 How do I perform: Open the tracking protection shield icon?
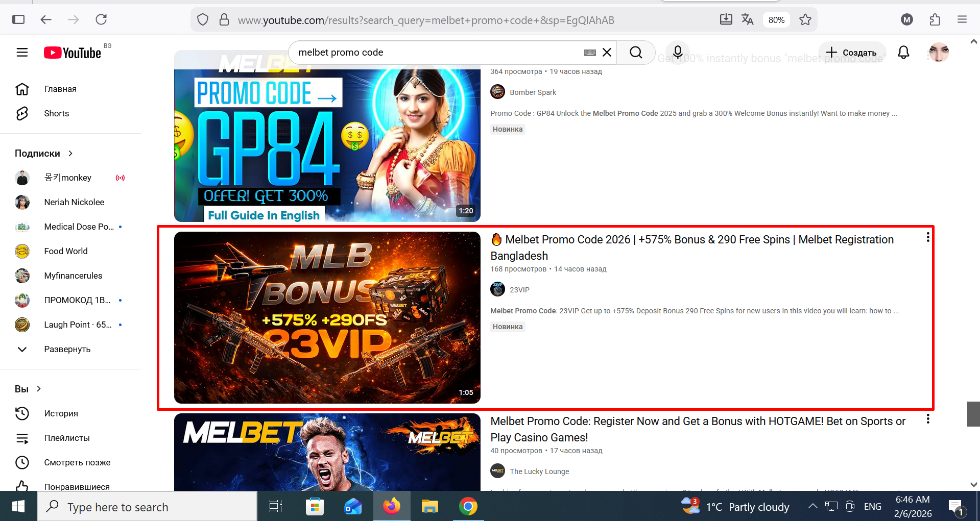[203, 20]
